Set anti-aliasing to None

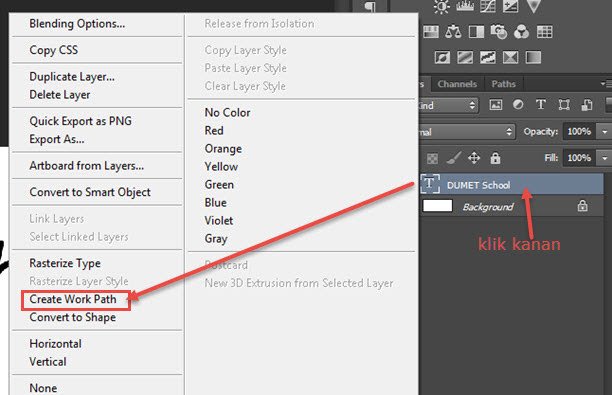click(43, 388)
